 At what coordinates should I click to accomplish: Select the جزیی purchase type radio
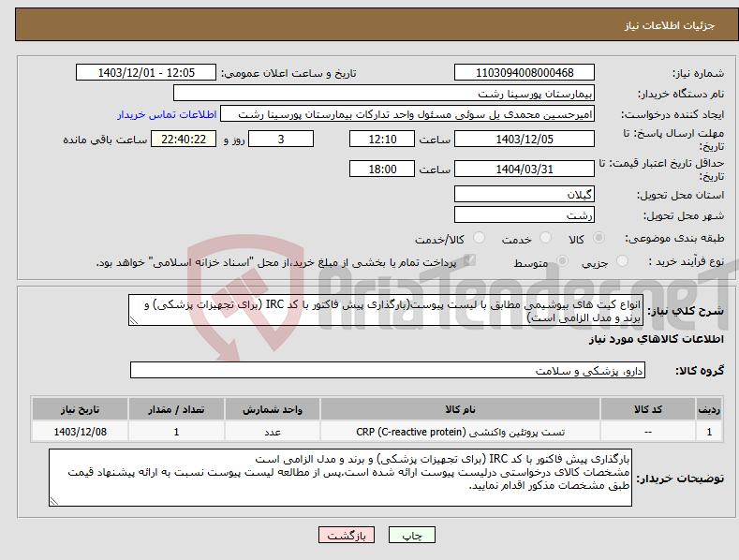[622, 261]
